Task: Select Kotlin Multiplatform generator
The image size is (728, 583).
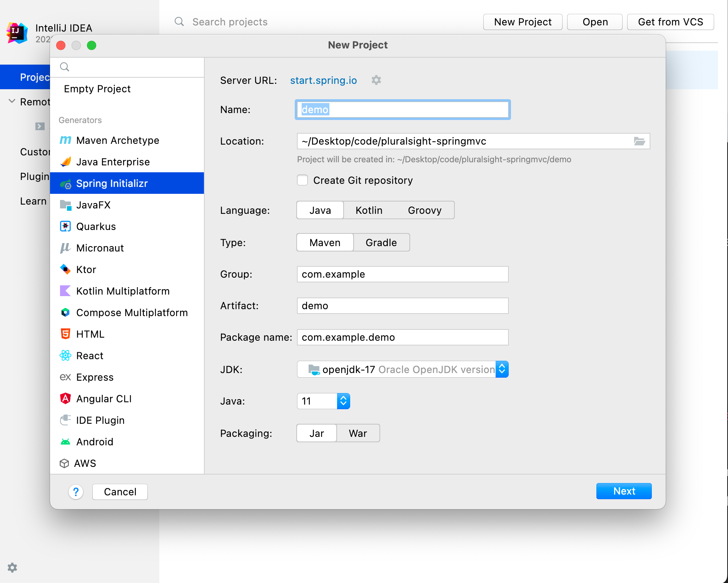Action: coord(127,291)
